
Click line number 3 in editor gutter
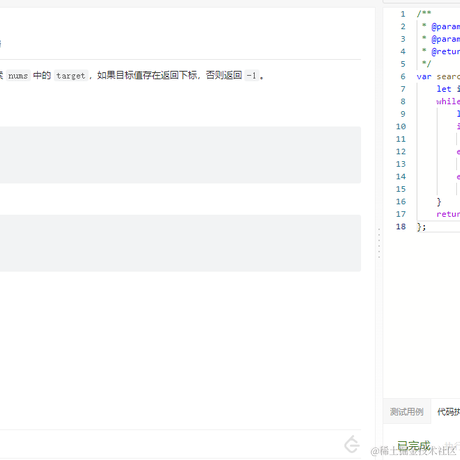pos(403,39)
